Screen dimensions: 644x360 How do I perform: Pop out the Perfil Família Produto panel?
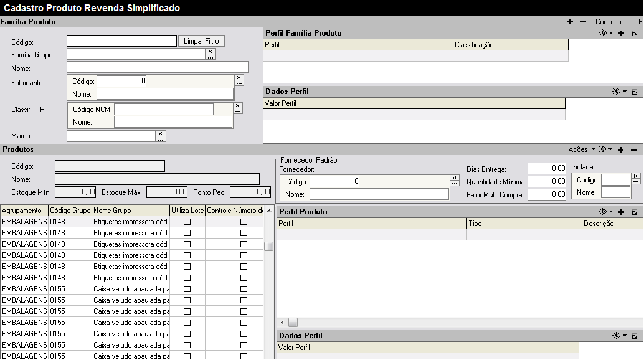coord(635,33)
